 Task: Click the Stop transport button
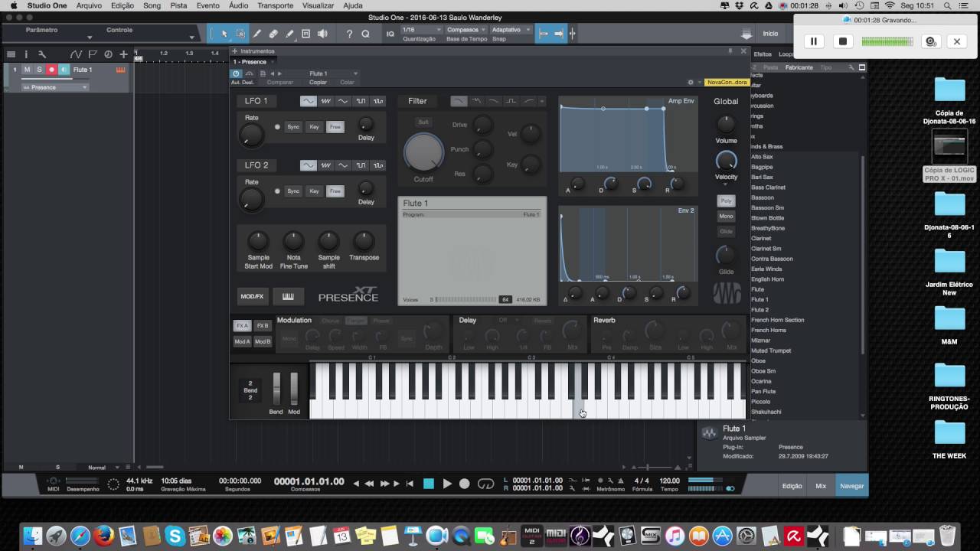click(429, 484)
